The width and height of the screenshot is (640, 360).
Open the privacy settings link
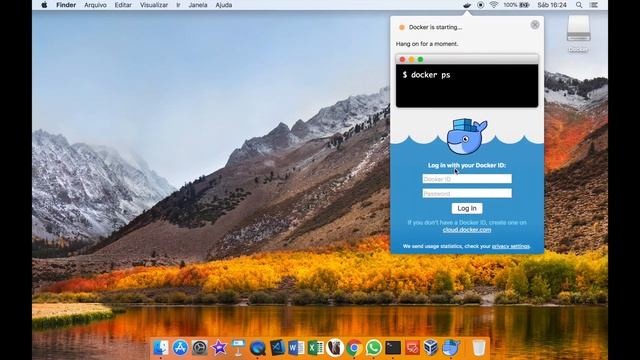(x=511, y=246)
